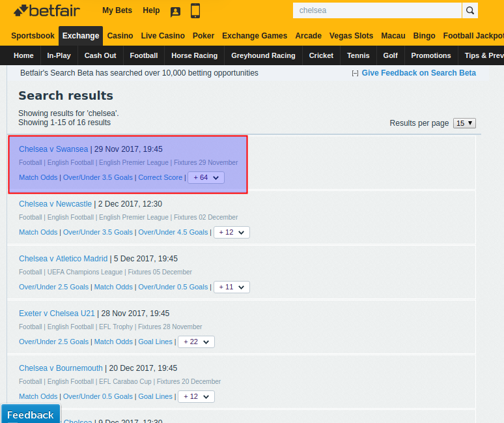
Task: Click the mobile phone icon
Action: point(195,10)
